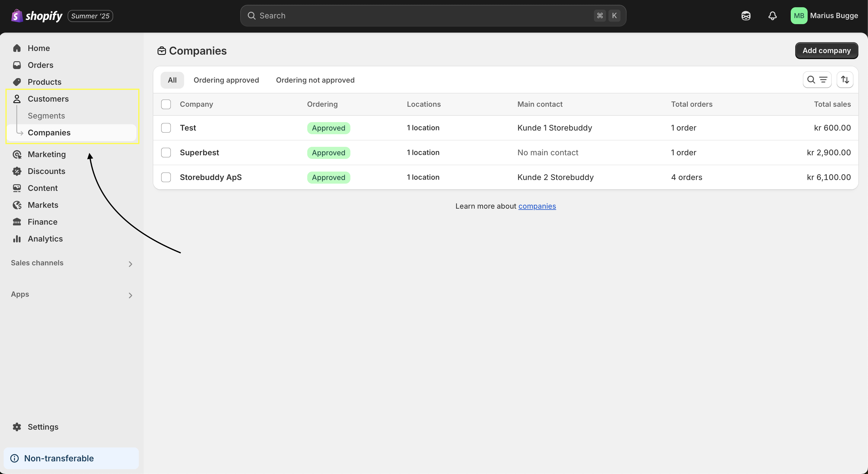Click the Orders inbox icon
Image resolution: width=868 pixels, height=474 pixels.
click(x=17, y=65)
